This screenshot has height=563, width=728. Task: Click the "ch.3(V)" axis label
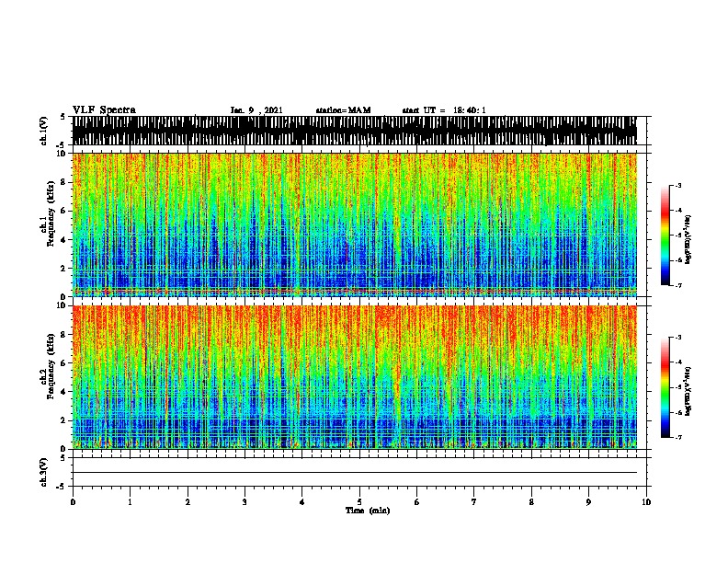43,472
